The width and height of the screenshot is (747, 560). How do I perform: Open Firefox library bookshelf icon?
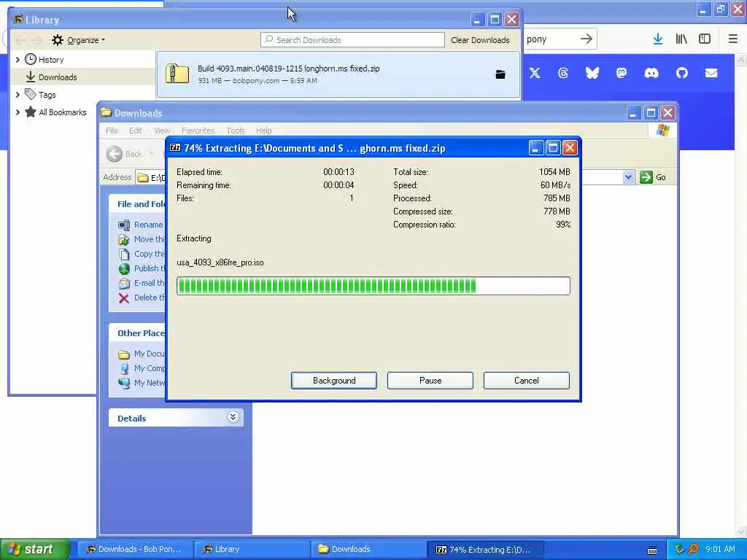pos(681,39)
